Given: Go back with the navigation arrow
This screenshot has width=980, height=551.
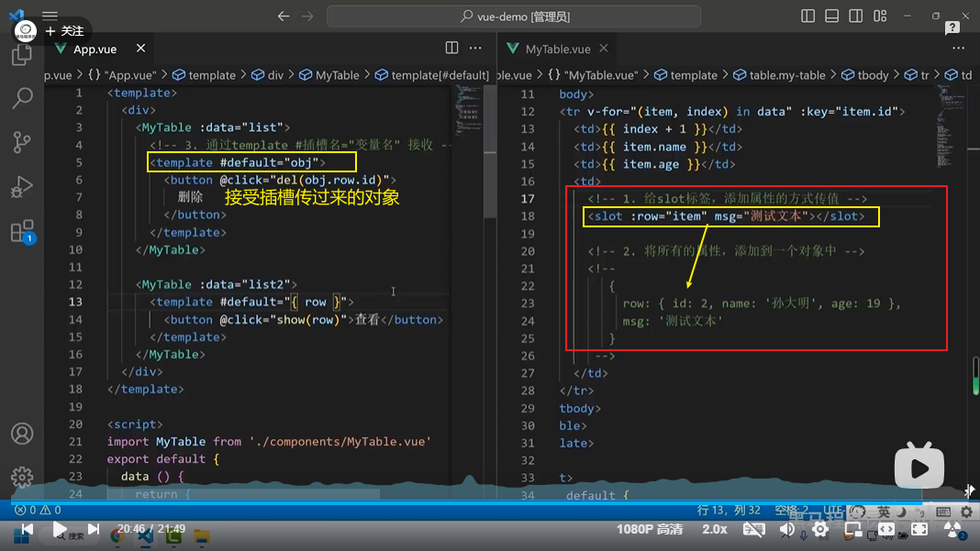Looking at the screenshot, I should 284,17.
